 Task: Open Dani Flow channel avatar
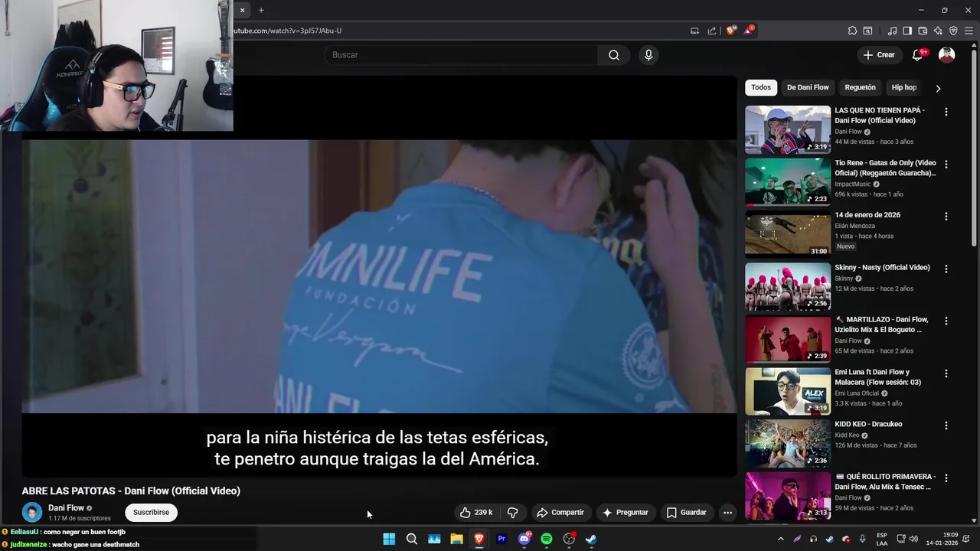click(x=32, y=513)
